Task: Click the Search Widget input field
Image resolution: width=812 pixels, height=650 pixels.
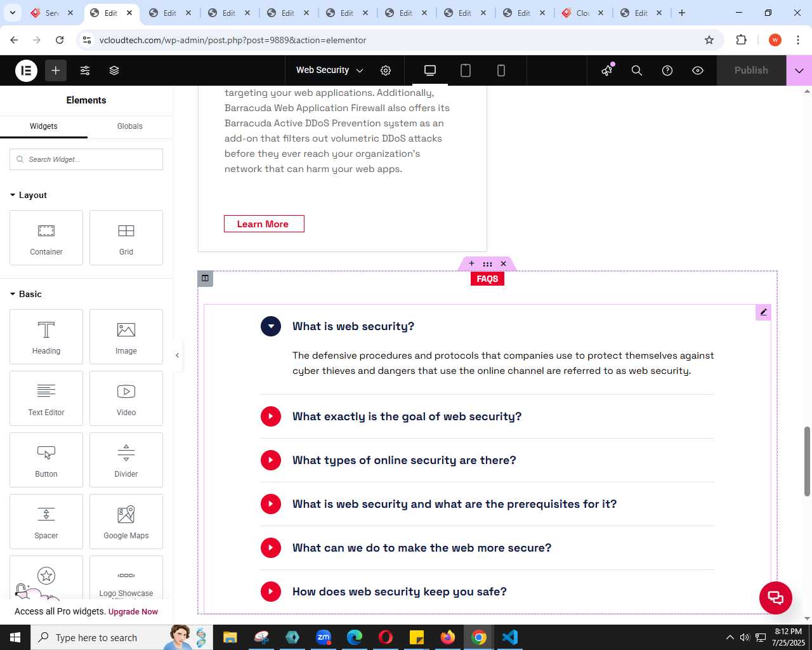Action: [86, 159]
